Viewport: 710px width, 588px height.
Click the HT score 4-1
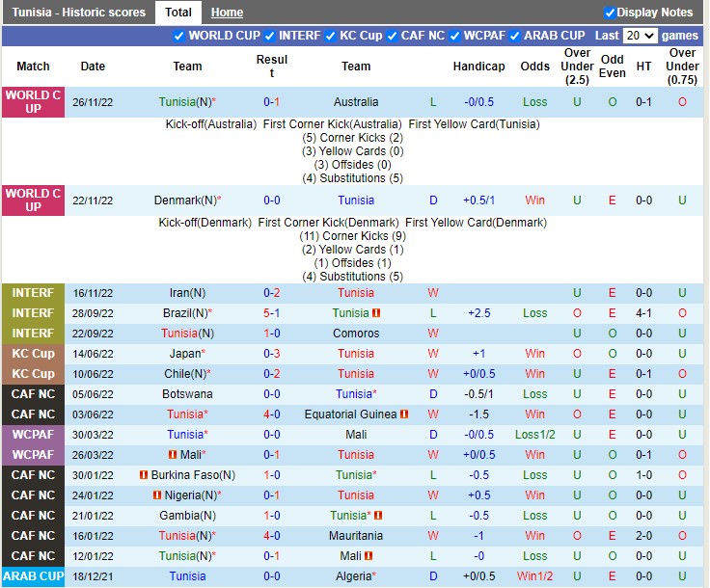point(643,313)
